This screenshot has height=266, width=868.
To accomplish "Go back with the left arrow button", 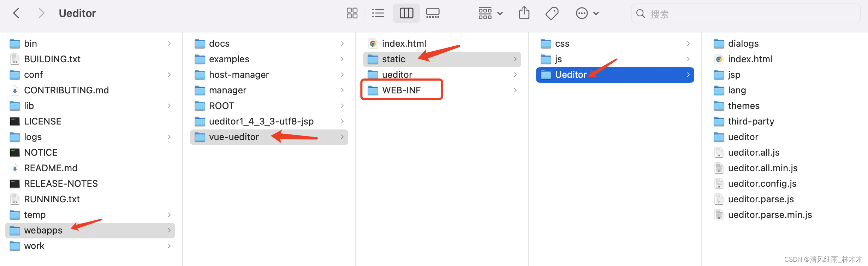I will click(x=16, y=13).
